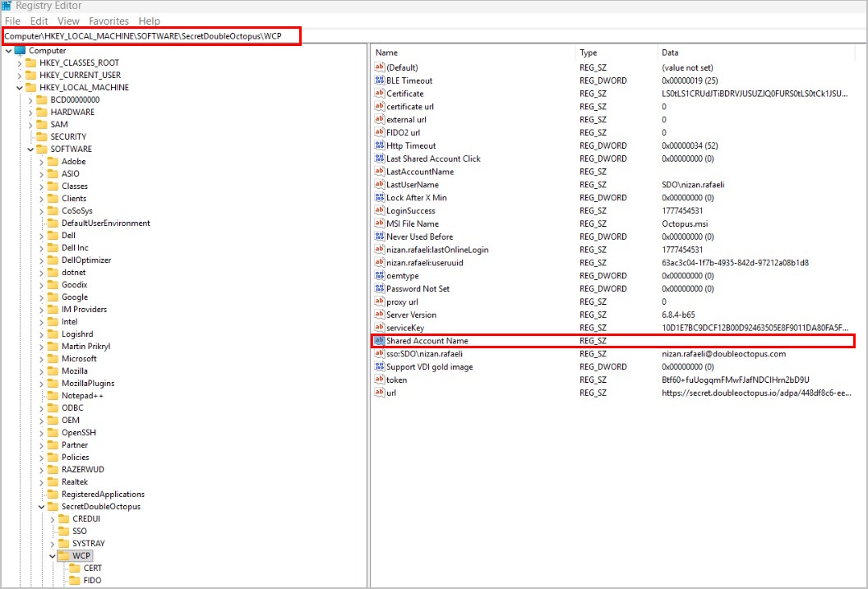
Task: Click the Support VDI gold image icon
Action: 379,366
